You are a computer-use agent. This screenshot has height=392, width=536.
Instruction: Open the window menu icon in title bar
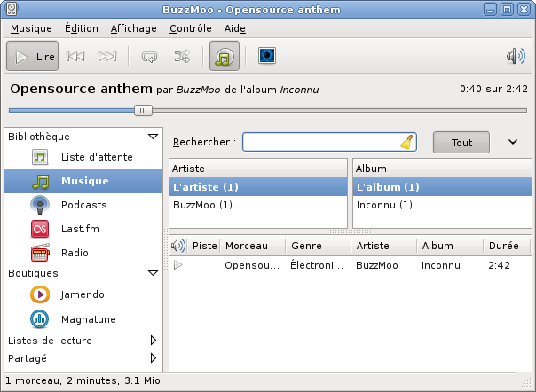pos(12,9)
